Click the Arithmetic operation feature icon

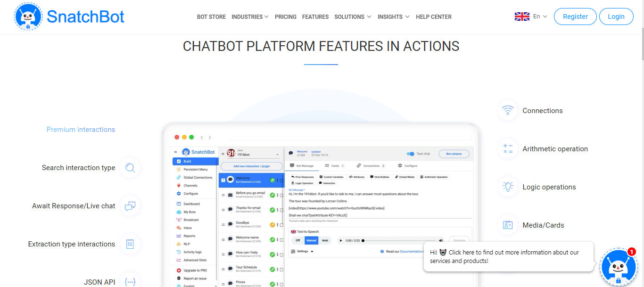coord(508,148)
